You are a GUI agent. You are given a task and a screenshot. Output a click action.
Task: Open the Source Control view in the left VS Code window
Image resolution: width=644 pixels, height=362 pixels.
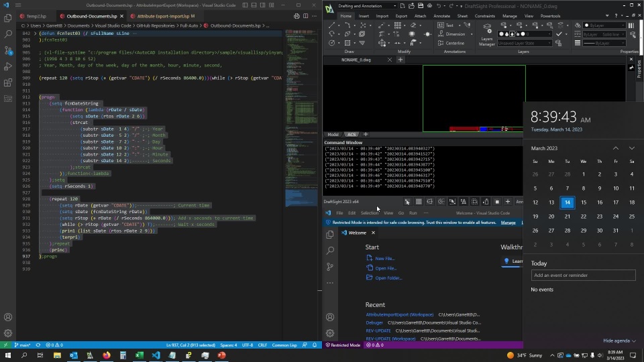click(8, 50)
